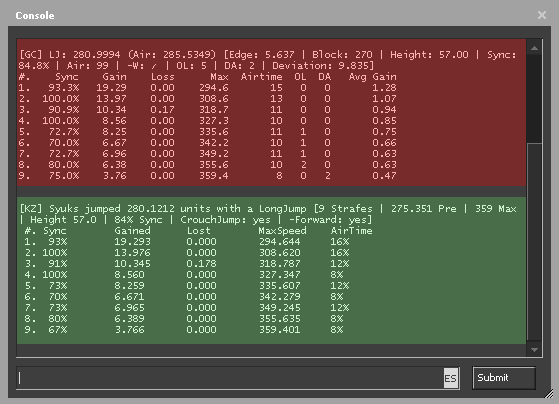Screen dimensions: 559x404
Task: Click the Console window title
Action: point(35,16)
